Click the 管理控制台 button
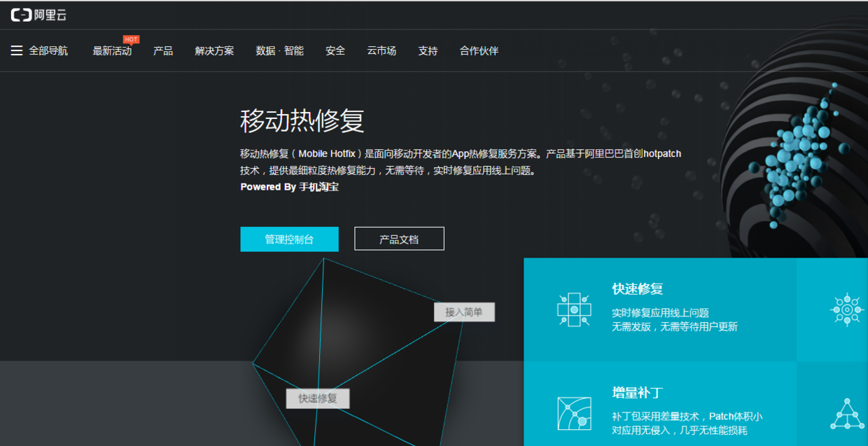The height and width of the screenshot is (446, 868). 289,239
